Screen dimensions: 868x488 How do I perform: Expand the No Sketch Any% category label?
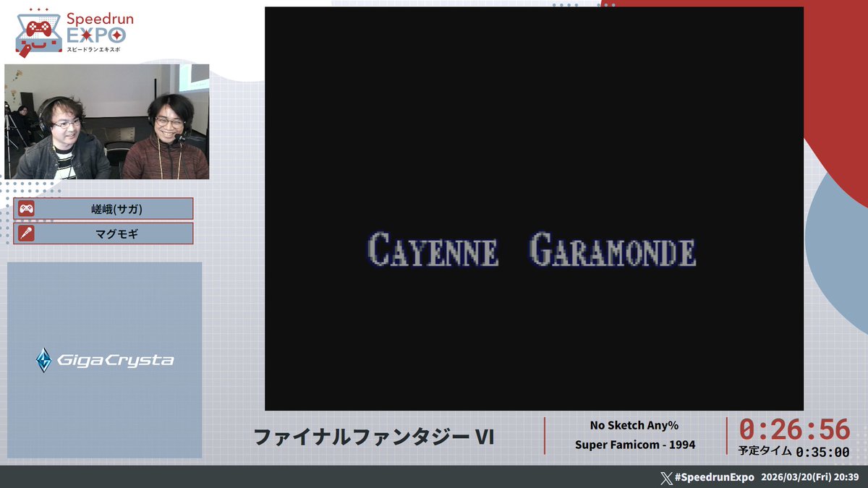[635, 425]
